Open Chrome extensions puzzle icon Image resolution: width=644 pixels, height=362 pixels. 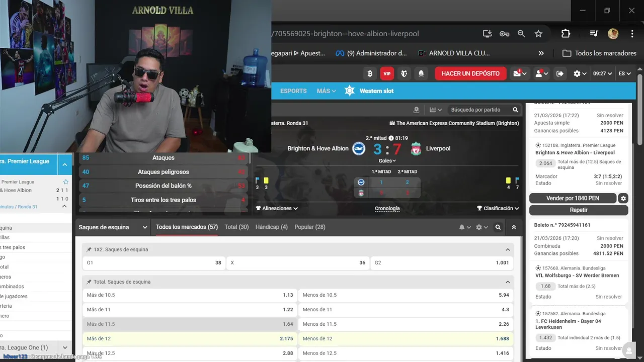566,34
